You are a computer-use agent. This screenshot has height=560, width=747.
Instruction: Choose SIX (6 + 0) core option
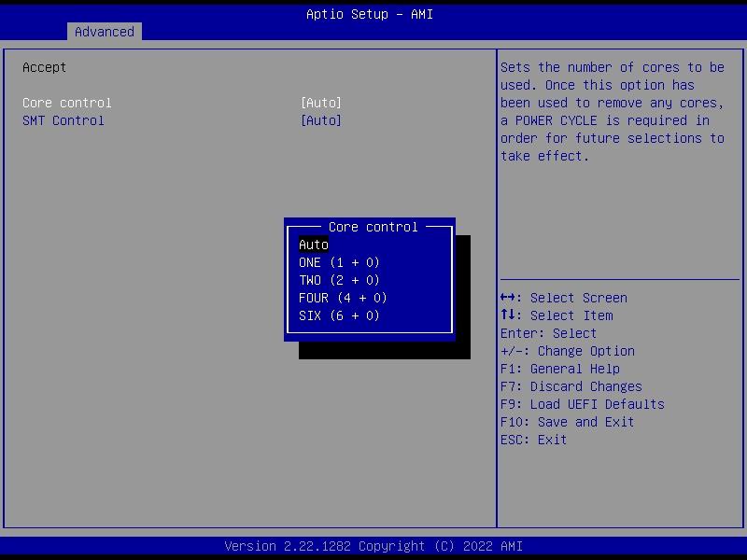pos(339,315)
